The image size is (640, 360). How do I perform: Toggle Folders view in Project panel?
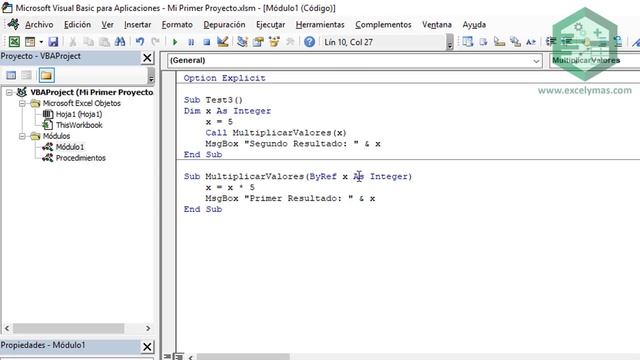pyautogui.click(x=47, y=75)
